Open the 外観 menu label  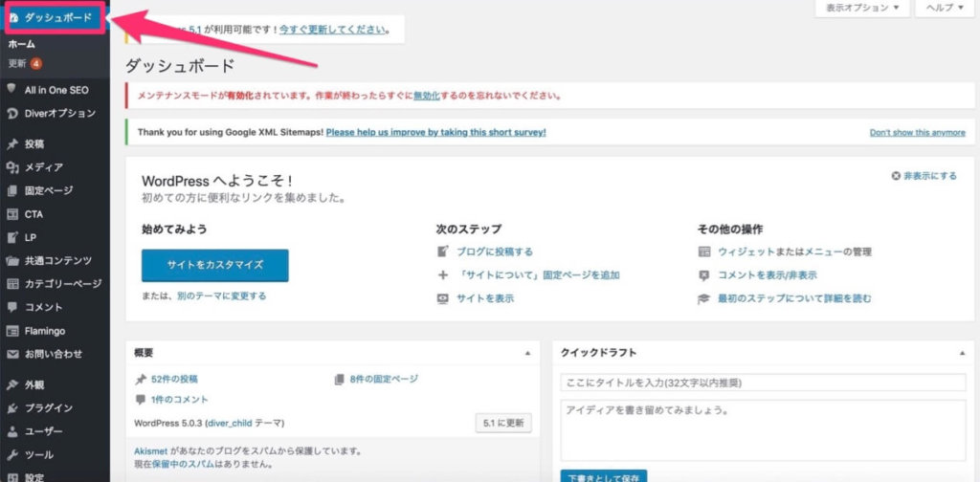(34, 384)
